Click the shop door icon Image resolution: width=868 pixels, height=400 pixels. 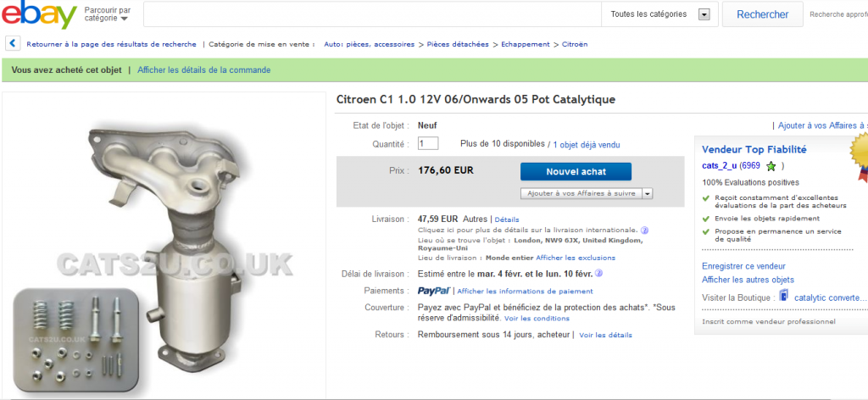point(783,296)
